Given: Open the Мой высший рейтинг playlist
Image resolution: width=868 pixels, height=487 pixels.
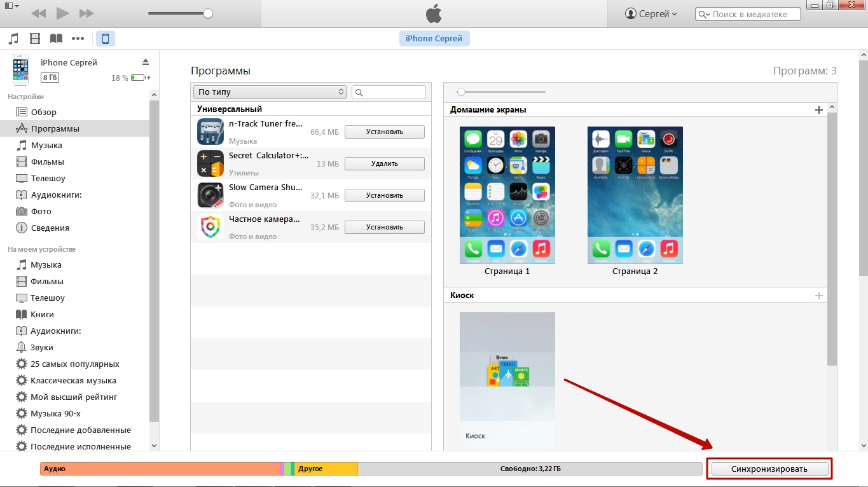Looking at the screenshot, I should tap(74, 397).
